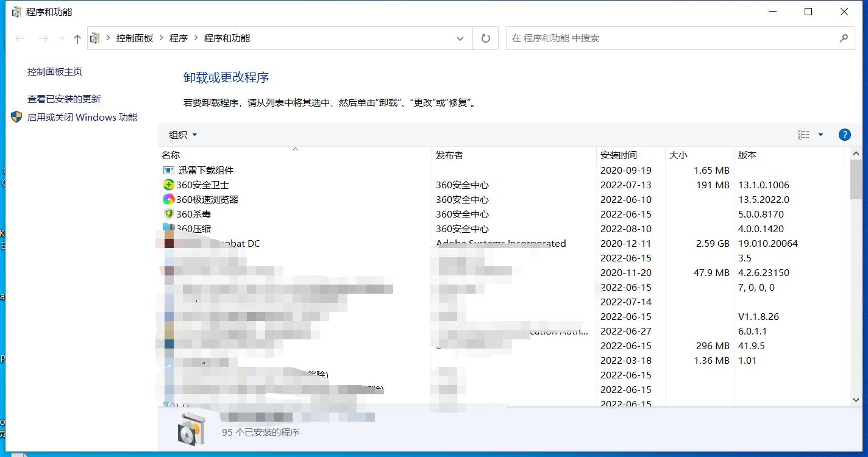Open 控制面板主页 link

(55, 72)
